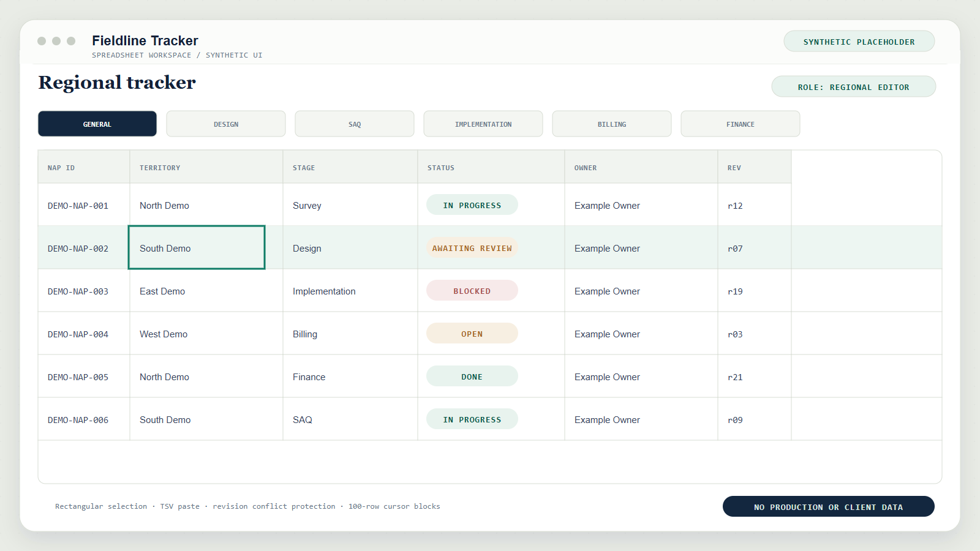The image size is (980, 551).
Task: Select South Demo territory in row DEMO-NAP-006
Action: [206, 419]
